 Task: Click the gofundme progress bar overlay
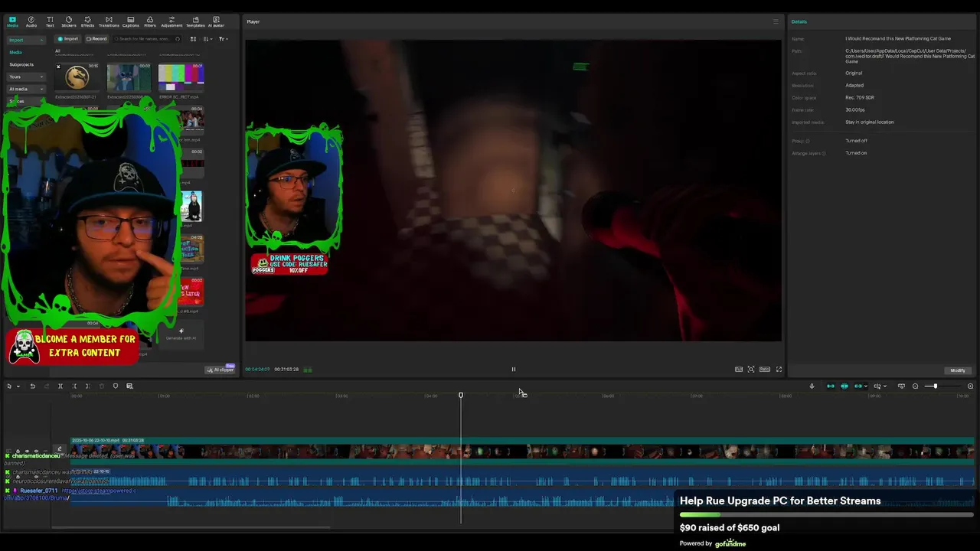coord(827,515)
